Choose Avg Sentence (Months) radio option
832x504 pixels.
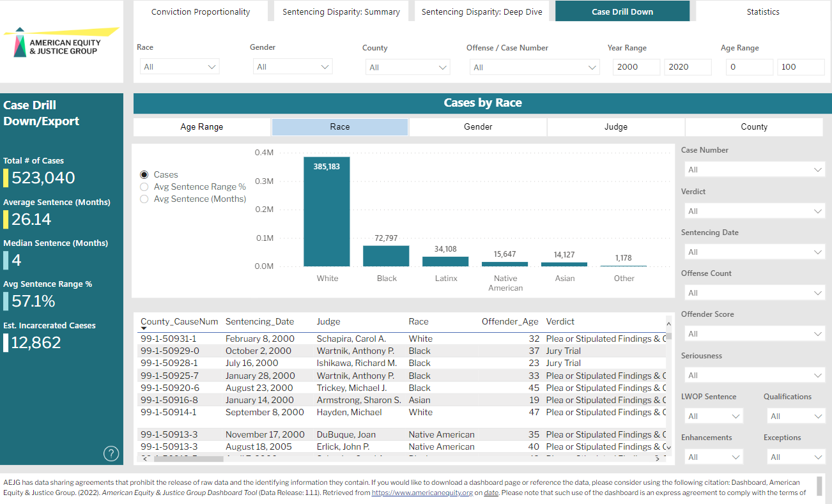(x=144, y=199)
